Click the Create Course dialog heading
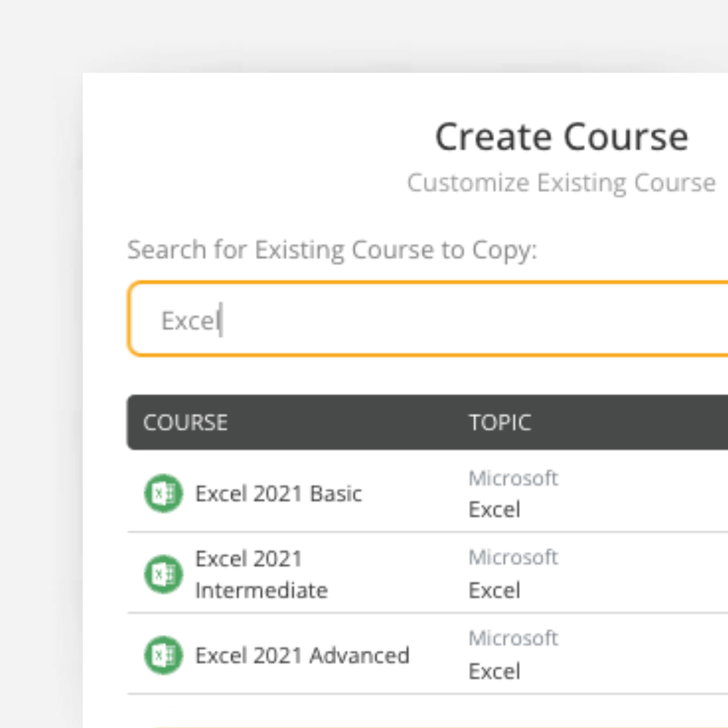Image resolution: width=728 pixels, height=728 pixels. coord(561,137)
